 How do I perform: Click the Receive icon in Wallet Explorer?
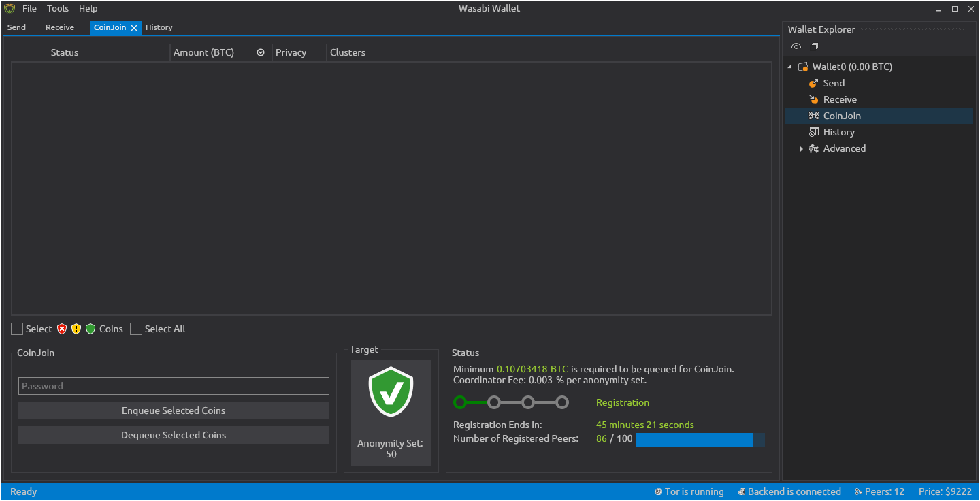pos(813,99)
